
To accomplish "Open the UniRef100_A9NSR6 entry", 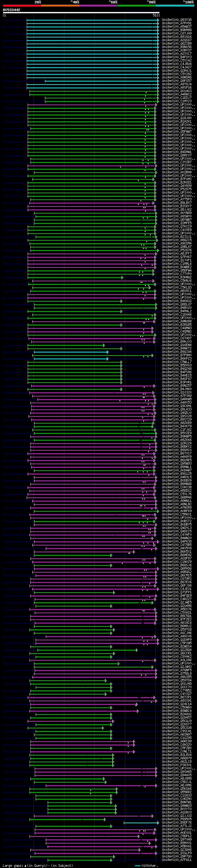I will (177, 78).
